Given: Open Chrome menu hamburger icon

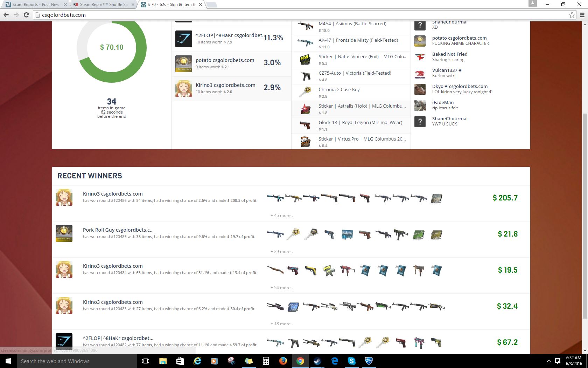Looking at the screenshot, I should (582, 15).
